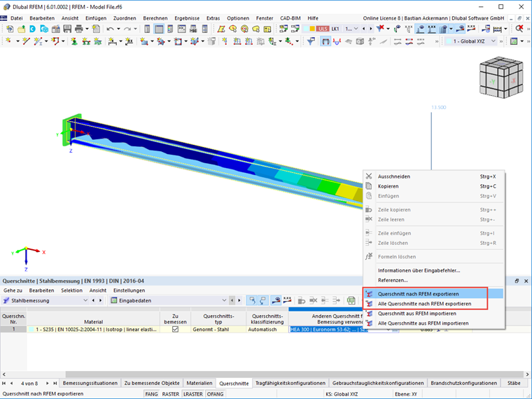The image size is (532, 399).
Task: Click the view orientation cube
Action: (x=501, y=78)
